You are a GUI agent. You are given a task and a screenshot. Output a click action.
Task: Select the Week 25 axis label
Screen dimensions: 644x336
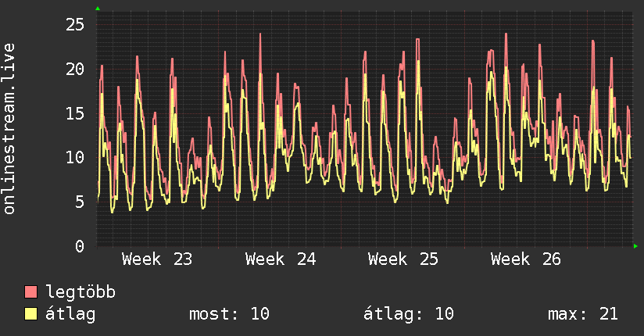point(403,259)
